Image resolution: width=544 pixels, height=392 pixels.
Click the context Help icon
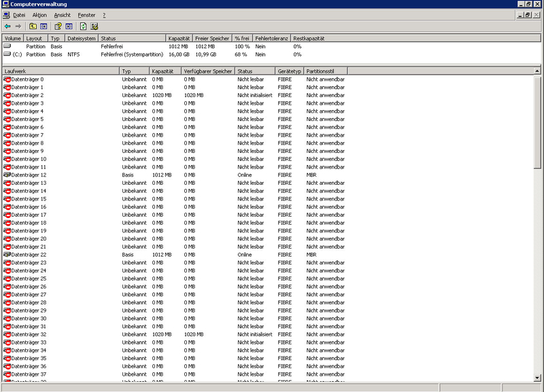coord(58,27)
